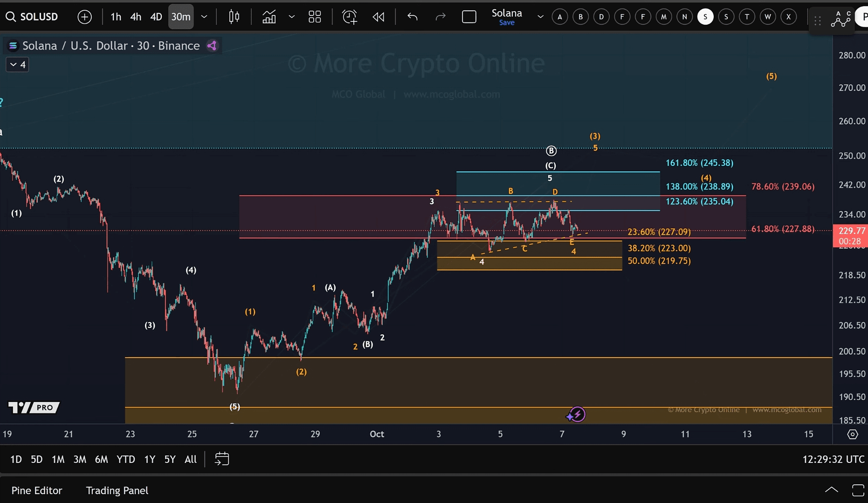Expand the Solana layout name dropdown
This screenshot has height=503, width=868.
pos(540,17)
